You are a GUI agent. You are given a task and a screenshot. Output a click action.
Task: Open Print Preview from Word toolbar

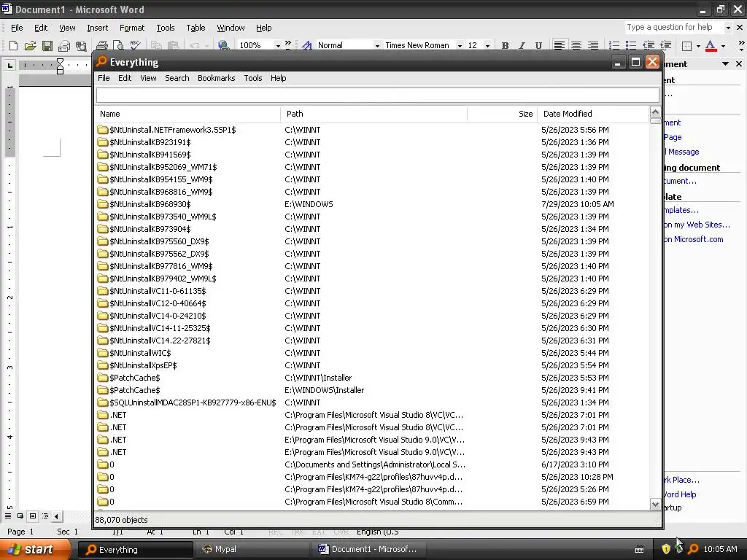pos(118,45)
